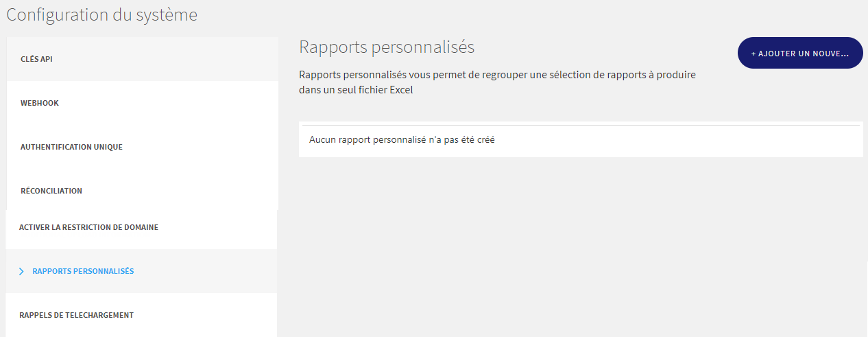868x337 pixels.
Task: Click the plus sign on Ajouter button
Action: tap(754, 54)
